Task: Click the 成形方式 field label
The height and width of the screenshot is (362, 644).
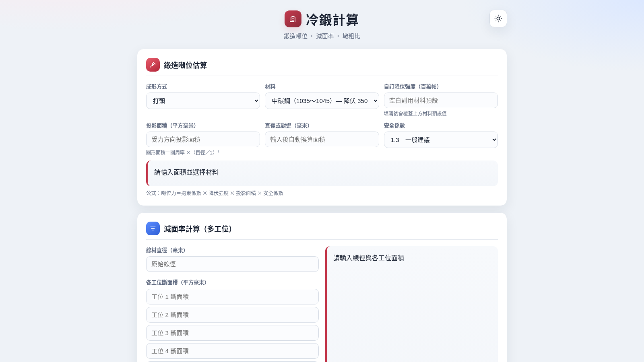Action: coord(157,86)
